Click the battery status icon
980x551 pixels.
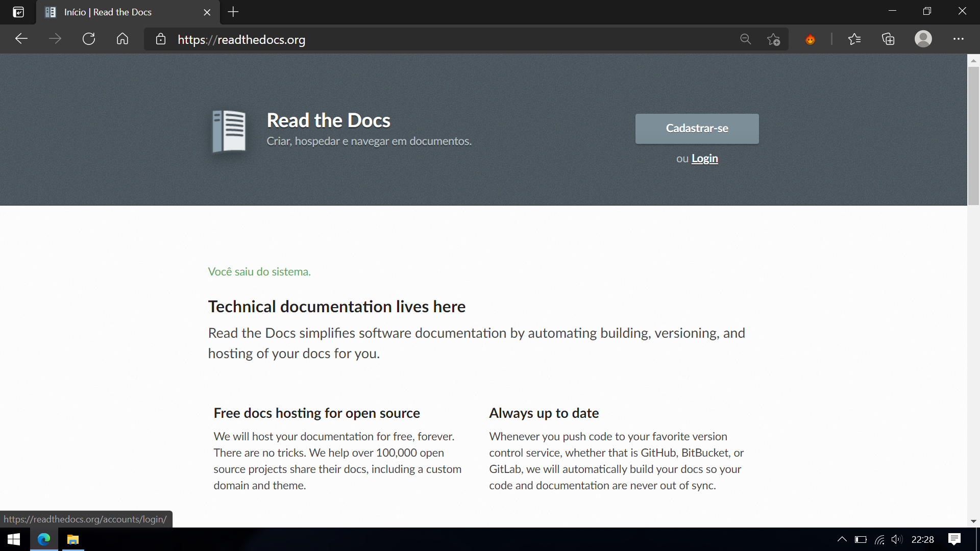pyautogui.click(x=861, y=539)
